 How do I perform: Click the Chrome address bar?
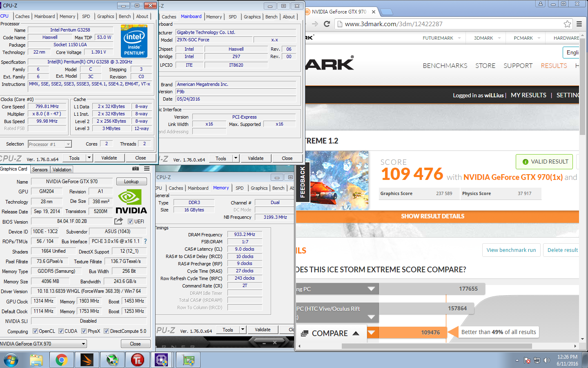click(453, 24)
